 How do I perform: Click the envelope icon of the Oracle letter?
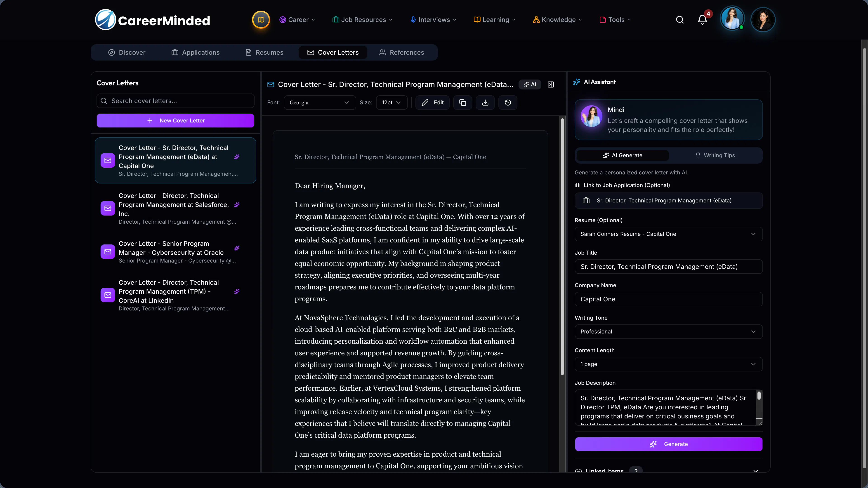(108, 252)
